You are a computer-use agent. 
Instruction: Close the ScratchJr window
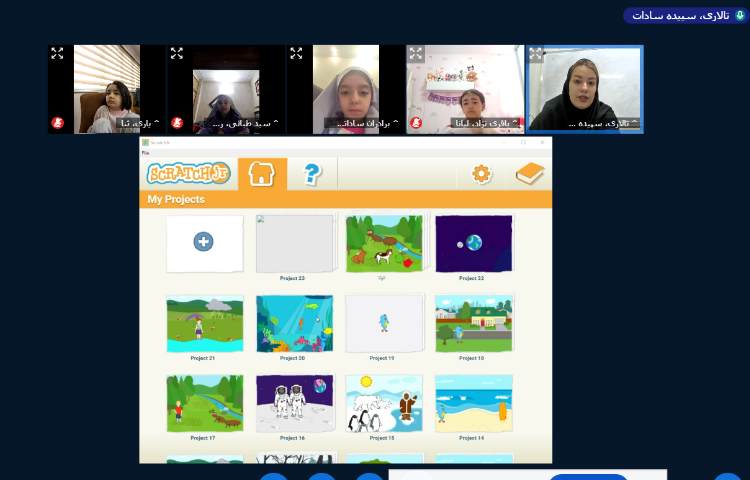542,142
